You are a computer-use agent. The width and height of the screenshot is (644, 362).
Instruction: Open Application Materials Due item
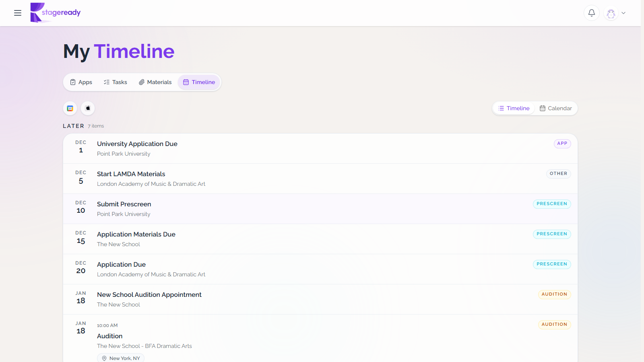[x=320, y=239]
